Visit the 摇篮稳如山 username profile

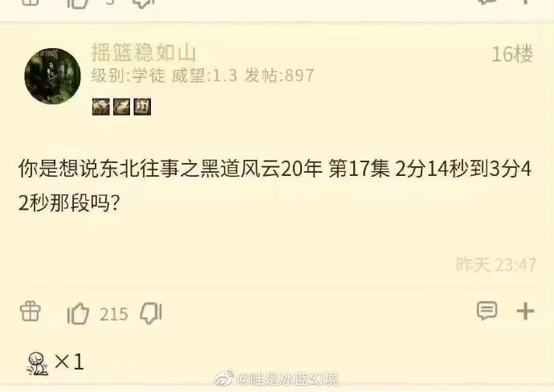(x=144, y=53)
